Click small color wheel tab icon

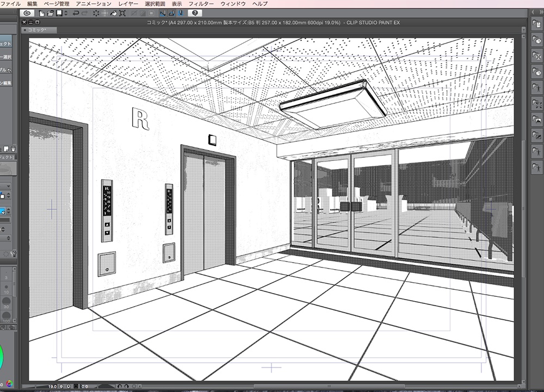click(9, 384)
